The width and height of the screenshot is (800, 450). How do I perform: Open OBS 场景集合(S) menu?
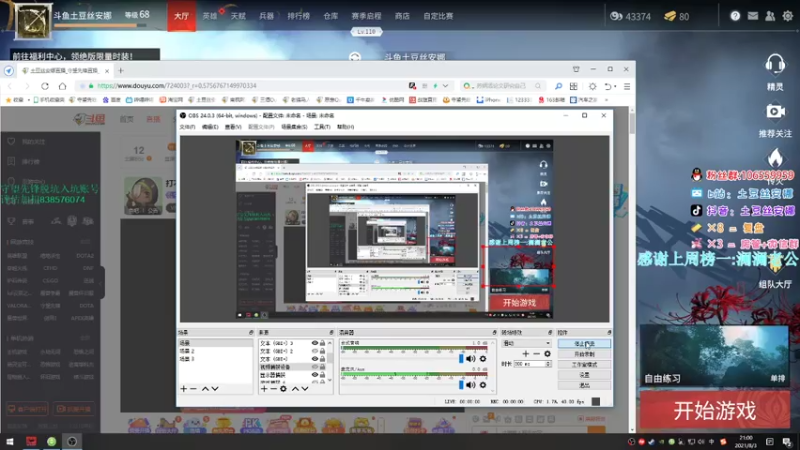294,127
